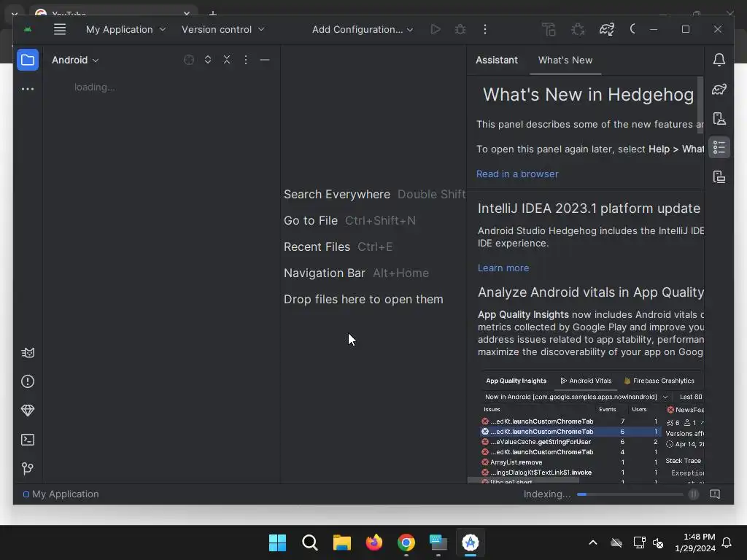
Task: Open My Application project dropdown
Action: coord(125,29)
